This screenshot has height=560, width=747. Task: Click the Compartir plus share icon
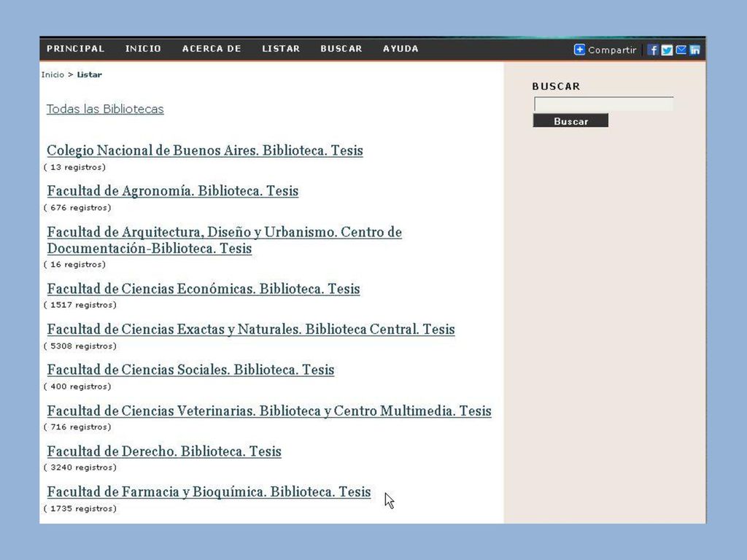click(x=579, y=50)
